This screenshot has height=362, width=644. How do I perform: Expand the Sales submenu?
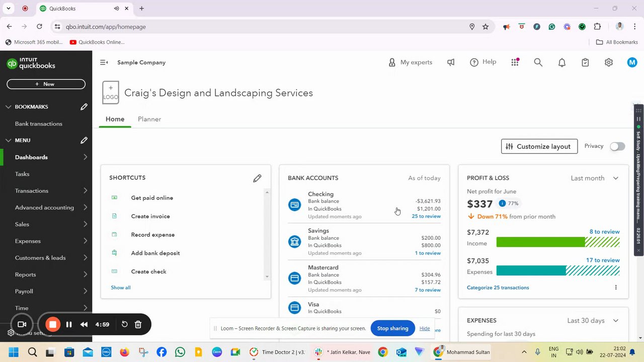pyautogui.click(x=85, y=224)
